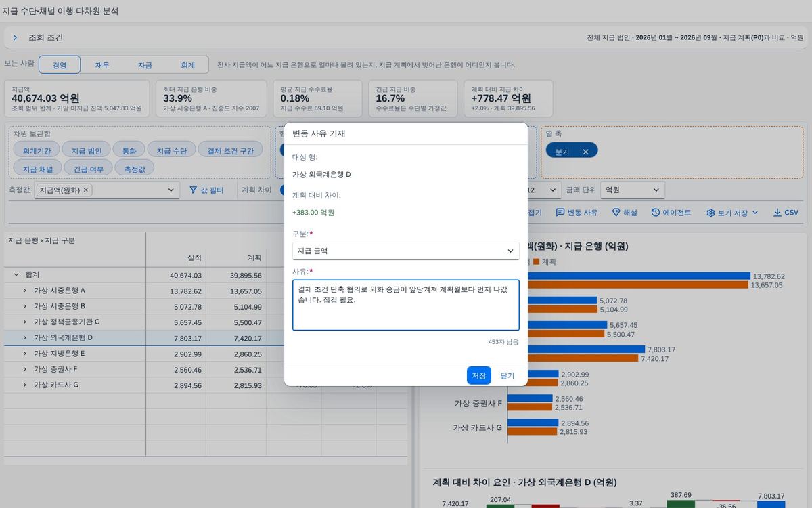This screenshot has height=508, width=812.
Task: Click the 계획 legend orange swatch
Action: tap(536, 261)
